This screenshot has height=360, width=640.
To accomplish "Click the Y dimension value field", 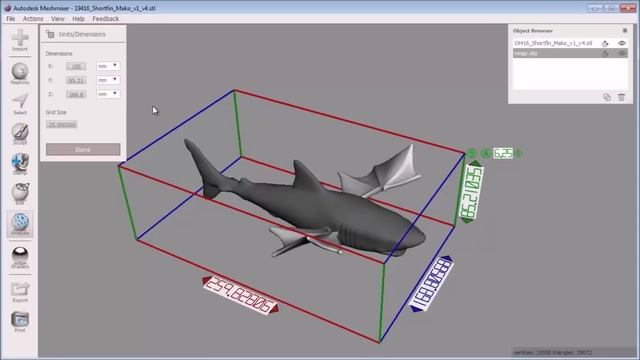I will pyautogui.click(x=76, y=80).
